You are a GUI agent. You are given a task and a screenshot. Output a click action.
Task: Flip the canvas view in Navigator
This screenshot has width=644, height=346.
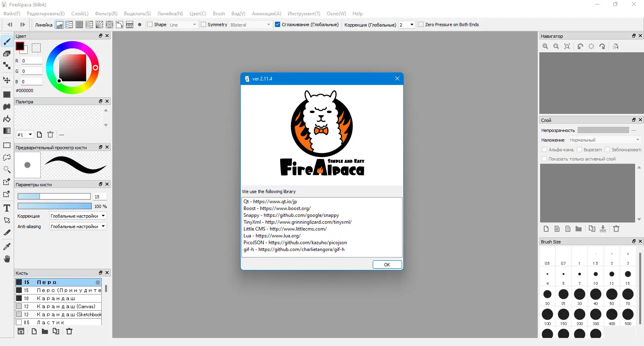click(616, 46)
